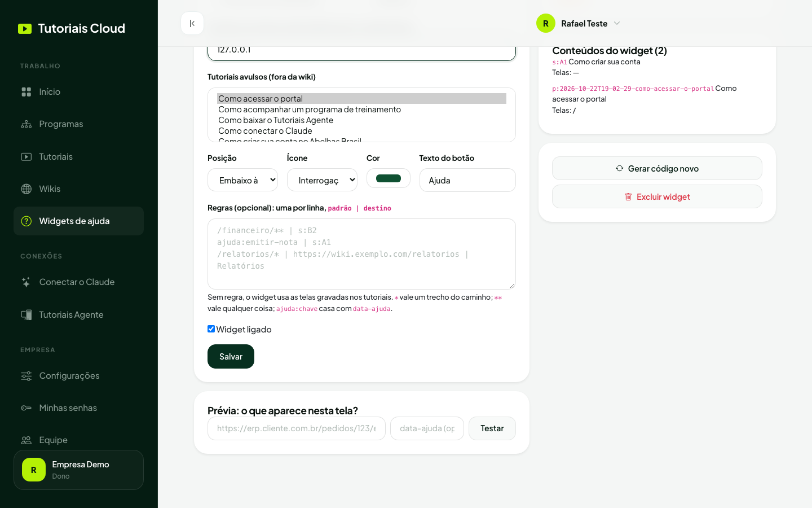Click the Minhas senhas key icon
Viewport: 812px width, 508px height.
[27, 408]
